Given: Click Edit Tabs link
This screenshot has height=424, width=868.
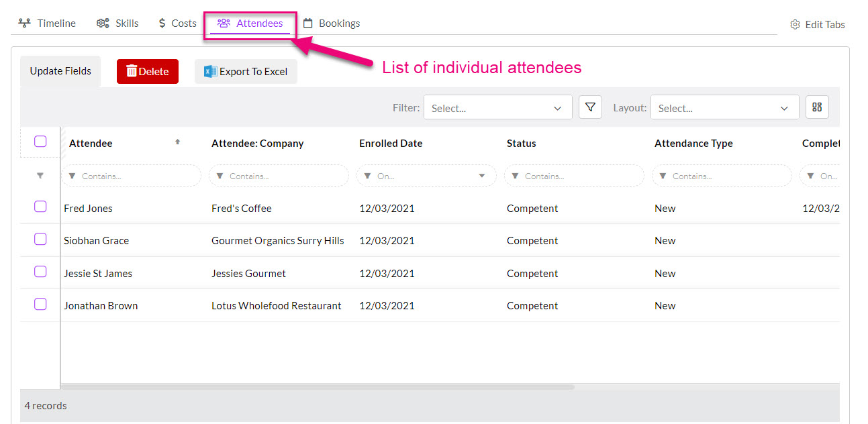Looking at the screenshot, I should pos(818,25).
